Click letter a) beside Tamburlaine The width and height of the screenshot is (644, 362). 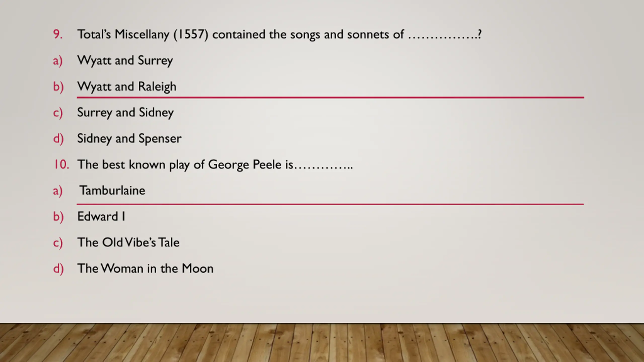(x=58, y=191)
